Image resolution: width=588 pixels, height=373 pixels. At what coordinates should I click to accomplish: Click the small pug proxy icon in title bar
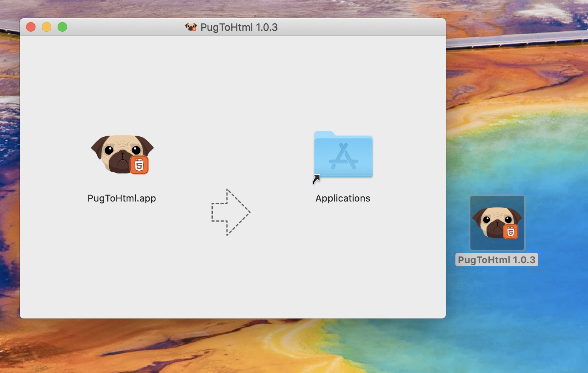[191, 27]
